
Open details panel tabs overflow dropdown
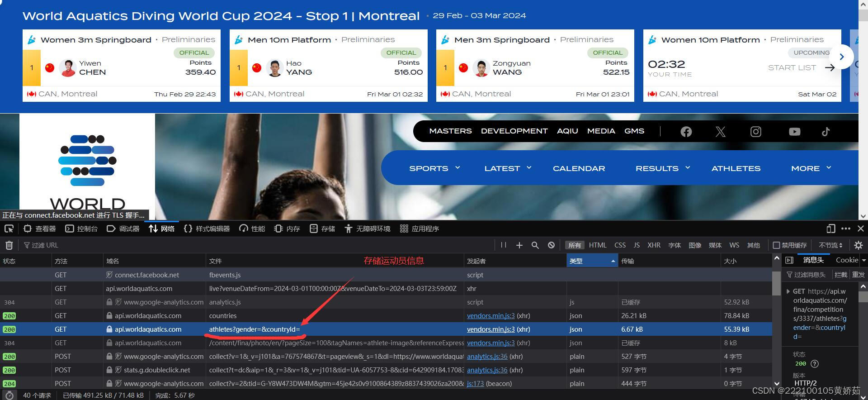pyautogui.click(x=863, y=260)
